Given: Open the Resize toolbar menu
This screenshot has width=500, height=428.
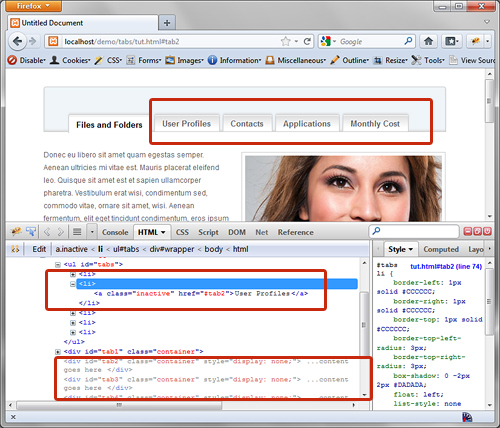Looking at the screenshot, I should (x=390, y=60).
